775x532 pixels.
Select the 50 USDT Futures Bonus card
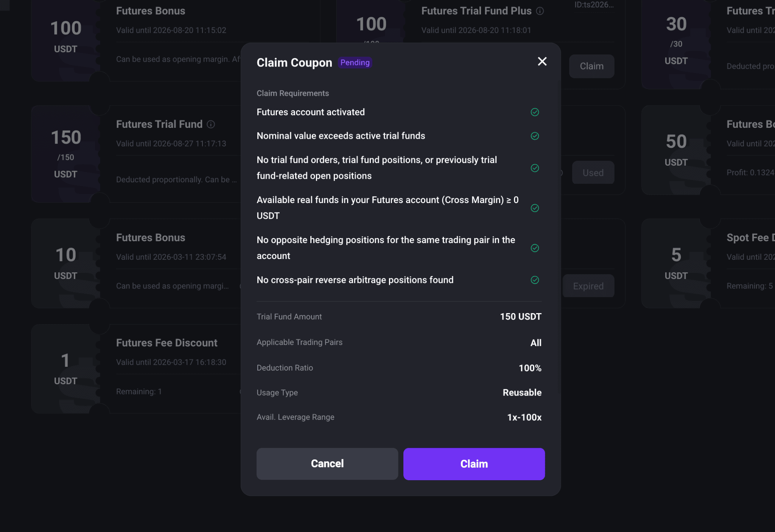point(708,150)
